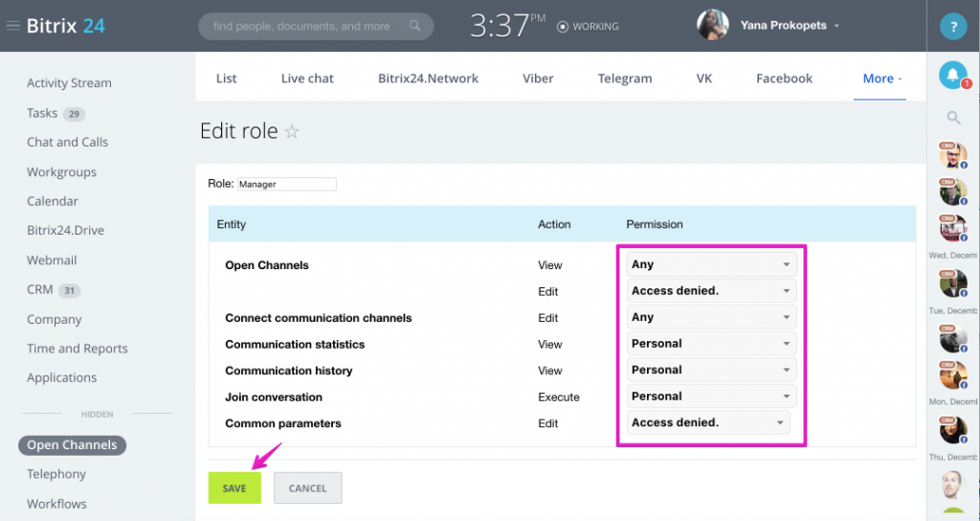980x521 pixels.
Task: Switch to the Facebook tab
Action: (x=785, y=79)
